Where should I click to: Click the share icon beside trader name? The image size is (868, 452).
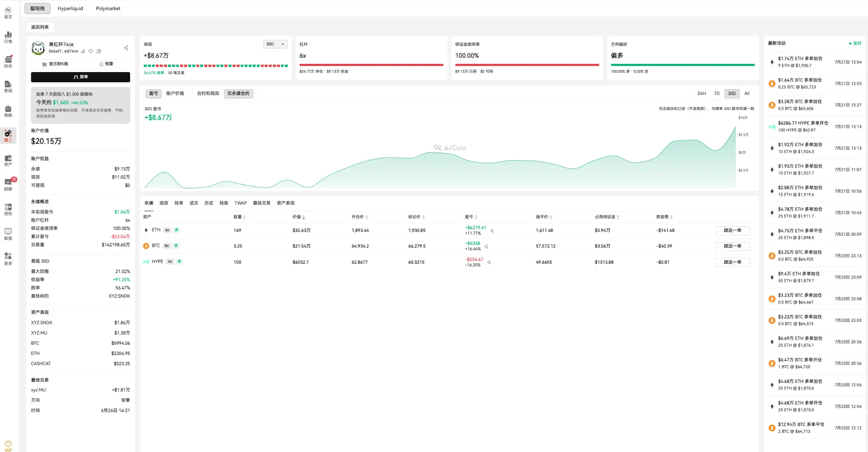coord(126,48)
